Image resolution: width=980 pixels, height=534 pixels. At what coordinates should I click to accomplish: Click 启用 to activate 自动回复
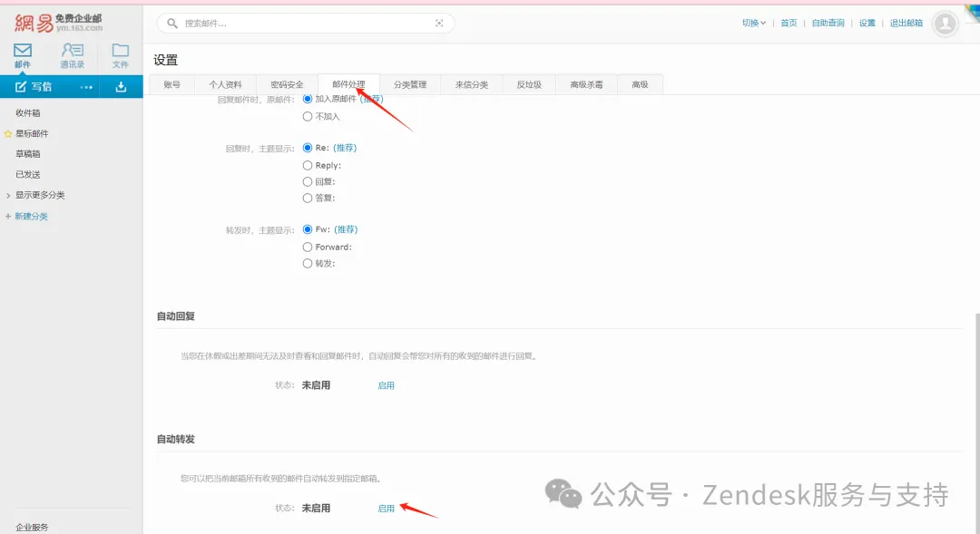coord(386,384)
